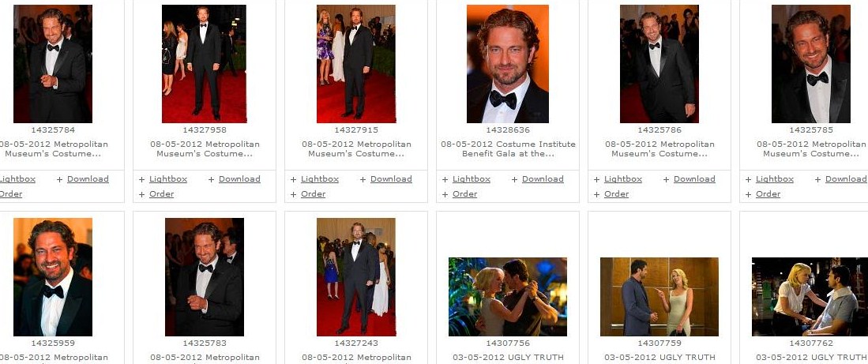Viewport: 868px width, 364px height.
Task: Click plus icon beside Lightbox for 14325786
Action: (x=596, y=179)
